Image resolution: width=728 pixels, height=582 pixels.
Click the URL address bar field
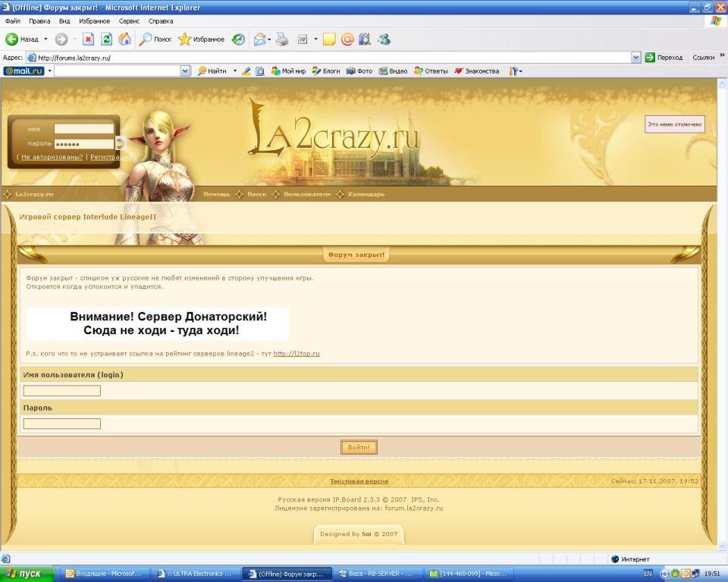tap(330, 58)
